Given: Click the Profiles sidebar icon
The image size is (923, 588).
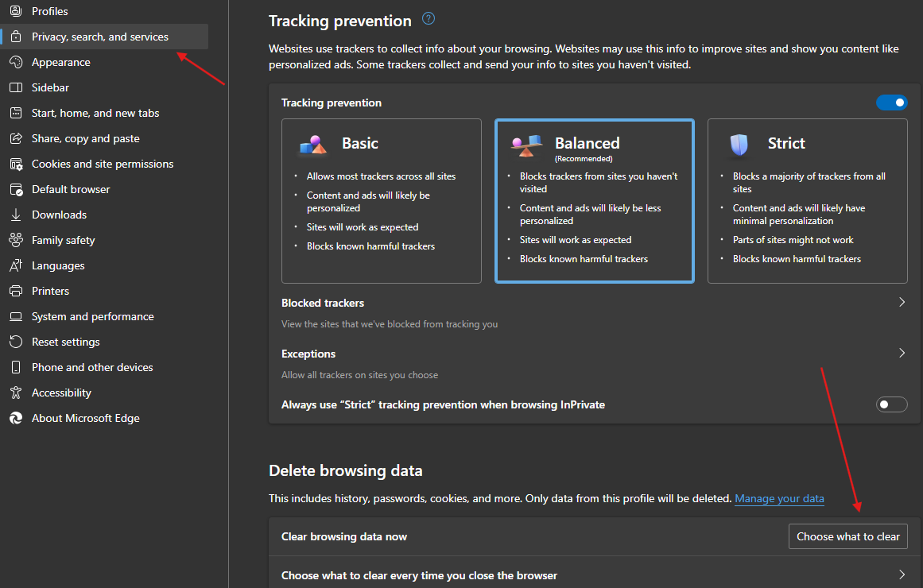Looking at the screenshot, I should click(16, 11).
